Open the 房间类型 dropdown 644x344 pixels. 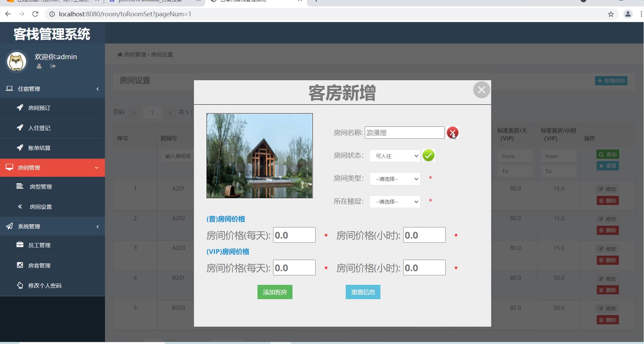(x=395, y=179)
